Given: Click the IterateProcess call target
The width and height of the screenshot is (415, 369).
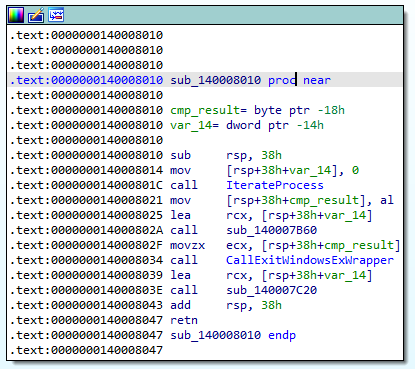Looking at the screenshot, I should tap(275, 185).
